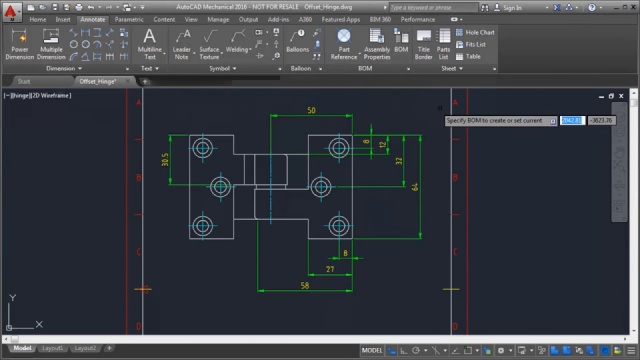Switch to the Insert ribbon tab
640x360 pixels.
(x=63, y=19)
